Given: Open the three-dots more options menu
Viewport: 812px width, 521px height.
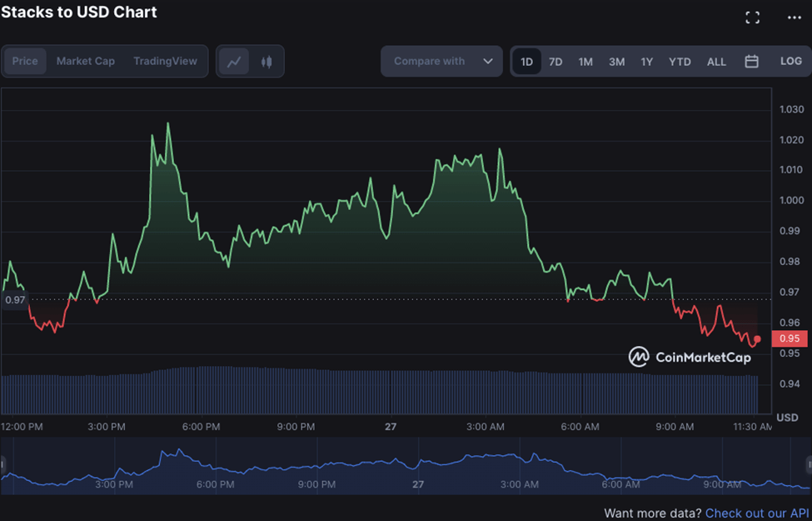Looking at the screenshot, I should 794,18.
